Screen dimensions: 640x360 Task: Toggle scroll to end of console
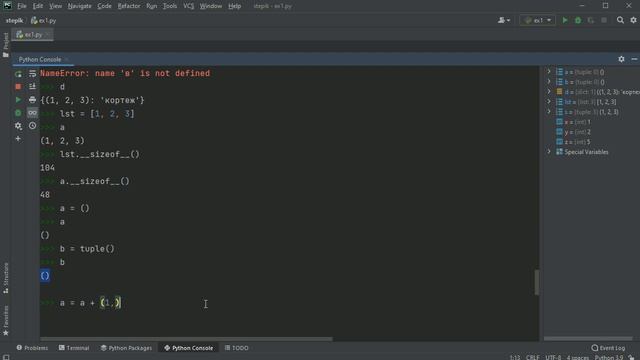click(32, 87)
